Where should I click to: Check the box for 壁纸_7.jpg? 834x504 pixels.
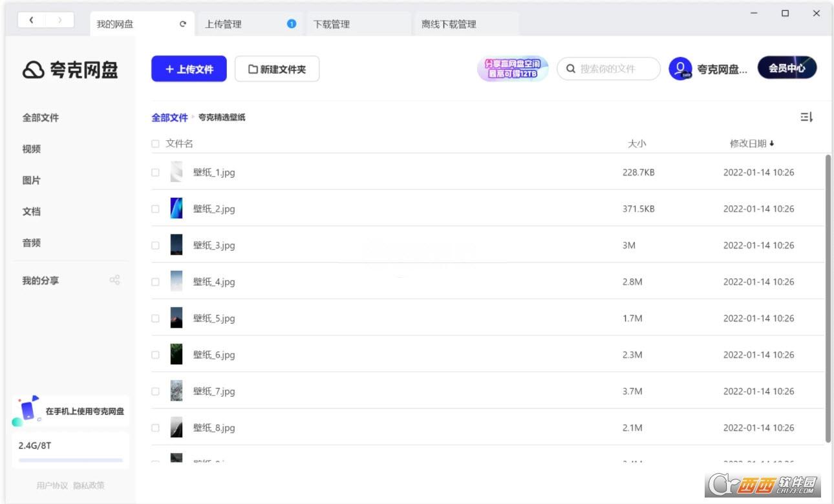click(x=155, y=391)
